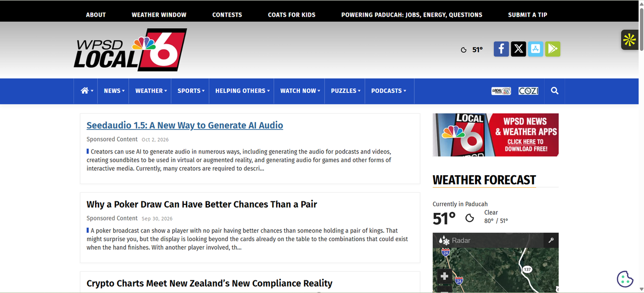Open the About top menu item
644x293 pixels.
pos(96,15)
